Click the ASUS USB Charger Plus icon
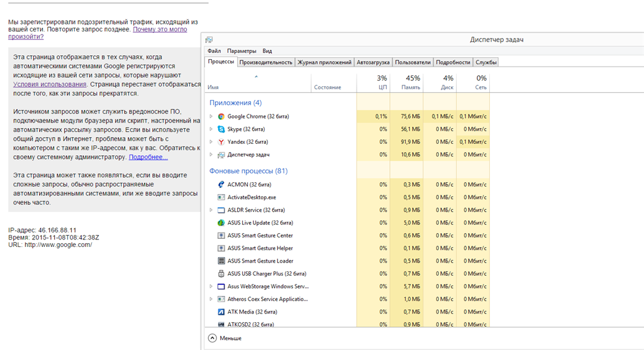This screenshot has width=644, height=350. 221,274
